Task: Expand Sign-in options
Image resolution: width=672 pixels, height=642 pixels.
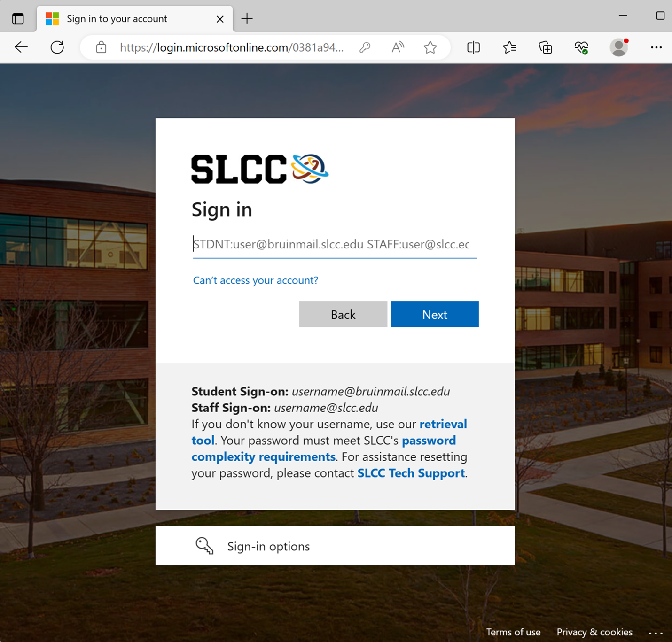Action: 335,546
